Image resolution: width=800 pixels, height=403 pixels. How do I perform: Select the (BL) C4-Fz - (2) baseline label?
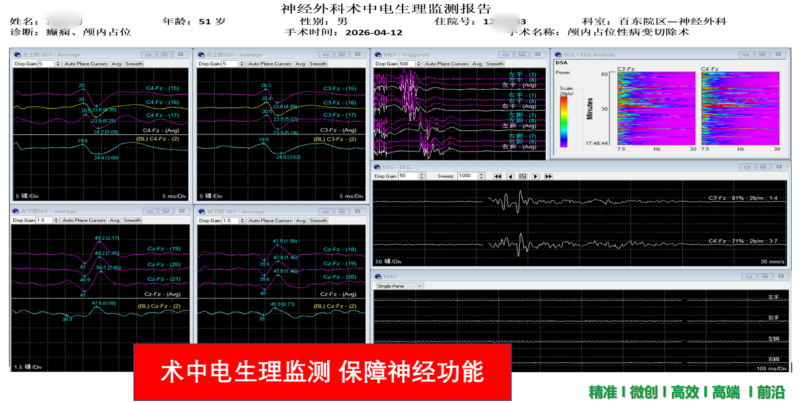click(158, 139)
